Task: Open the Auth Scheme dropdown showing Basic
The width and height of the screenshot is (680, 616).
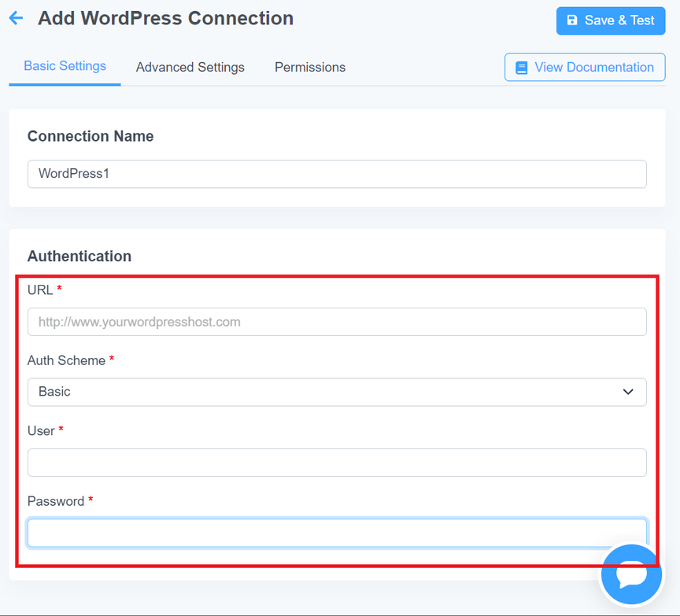Action: (337, 392)
